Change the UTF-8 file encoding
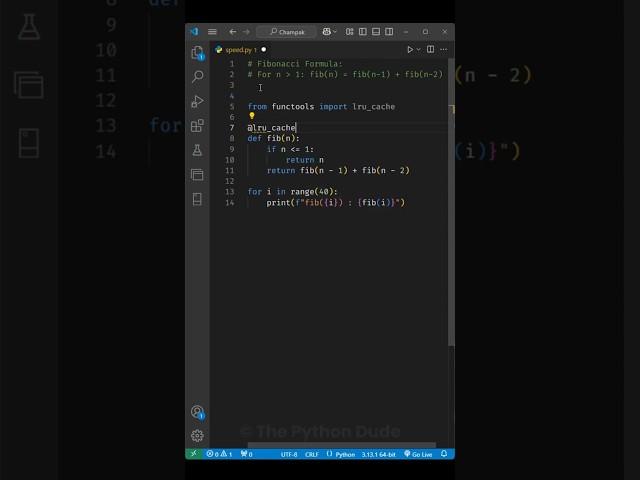This screenshot has width=640, height=480. pos(289,454)
